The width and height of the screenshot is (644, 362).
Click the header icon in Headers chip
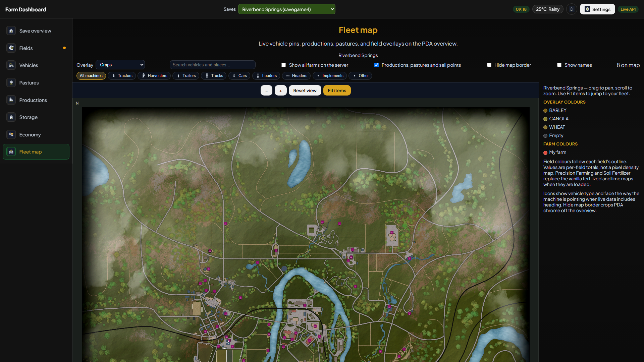pos(288,76)
